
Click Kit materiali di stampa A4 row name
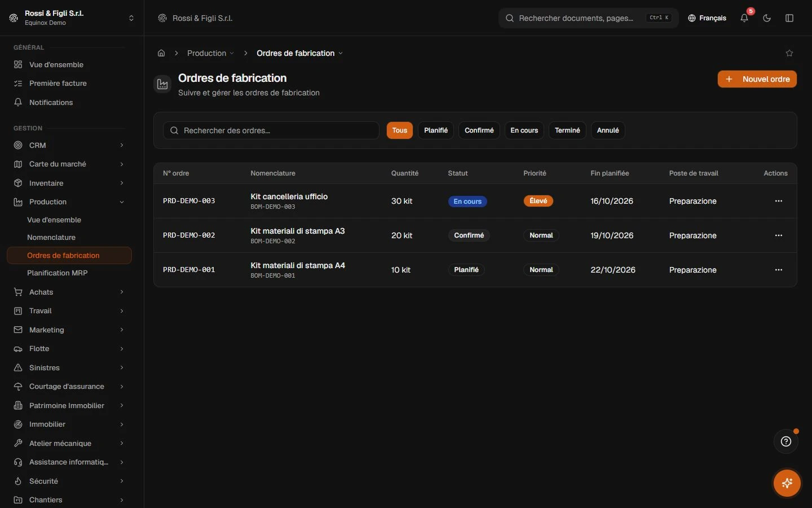pos(298,265)
